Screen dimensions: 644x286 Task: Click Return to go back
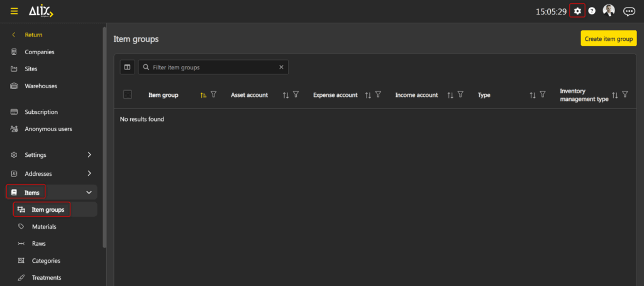pyautogui.click(x=33, y=35)
